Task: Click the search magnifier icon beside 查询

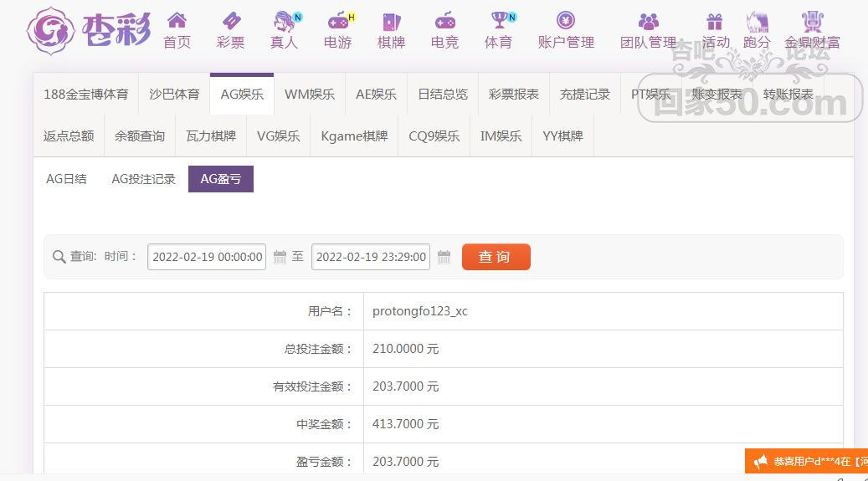Action: pos(59,257)
